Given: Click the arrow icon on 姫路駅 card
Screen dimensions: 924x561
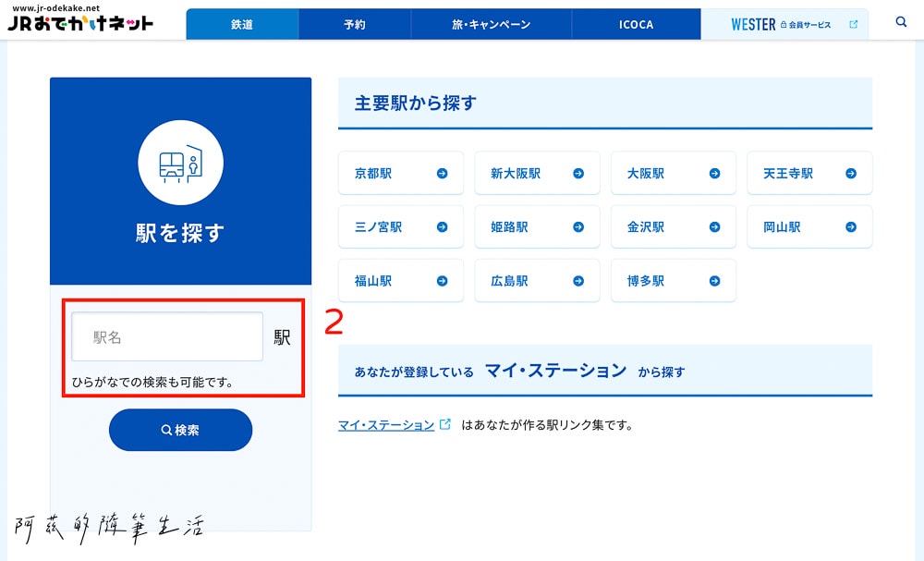Looking at the screenshot, I should (x=578, y=226).
